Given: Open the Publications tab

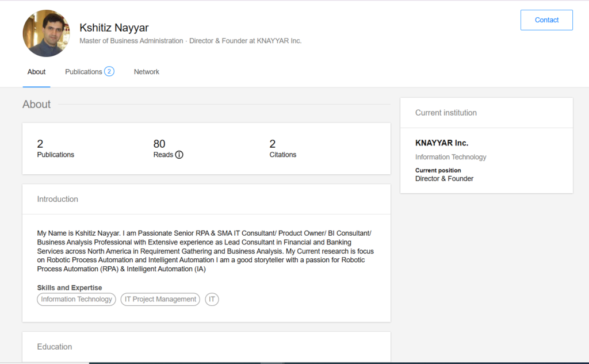Looking at the screenshot, I should tap(83, 72).
